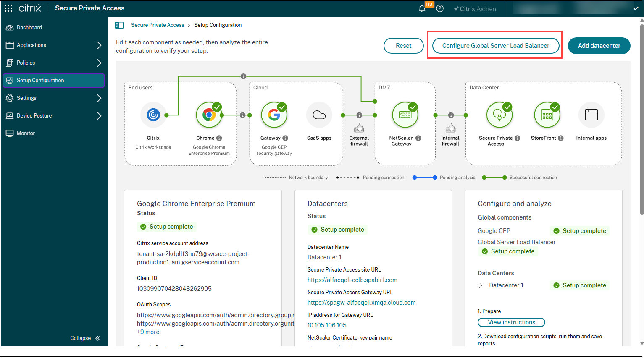644x358 pixels.
Task: Click Configure Global Server Load Balancer
Action: [x=496, y=46]
